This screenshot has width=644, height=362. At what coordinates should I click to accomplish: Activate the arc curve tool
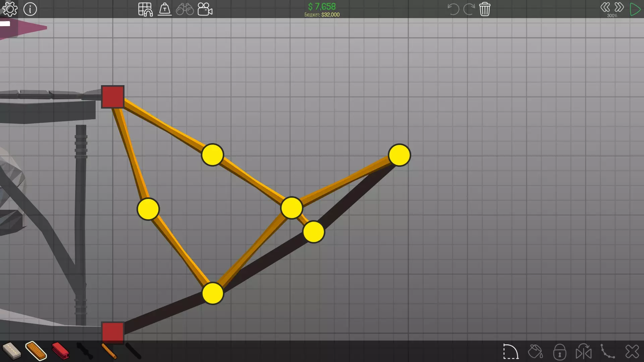point(511,352)
